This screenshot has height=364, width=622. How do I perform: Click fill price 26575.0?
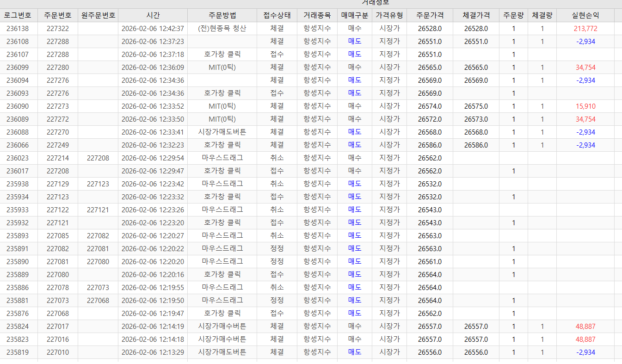click(476, 106)
